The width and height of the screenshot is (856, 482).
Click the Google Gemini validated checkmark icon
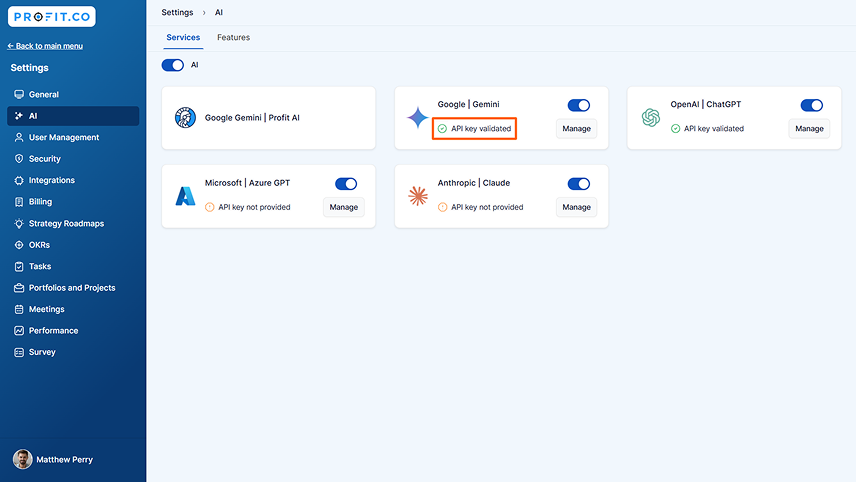(x=442, y=129)
